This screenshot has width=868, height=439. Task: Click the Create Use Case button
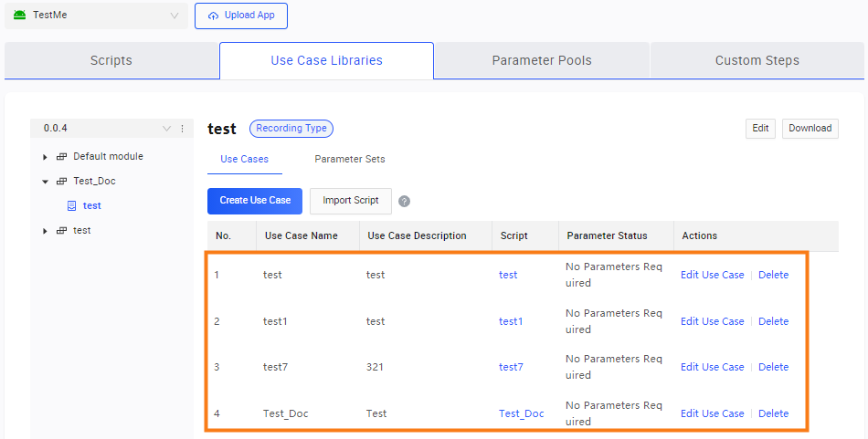click(255, 201)
